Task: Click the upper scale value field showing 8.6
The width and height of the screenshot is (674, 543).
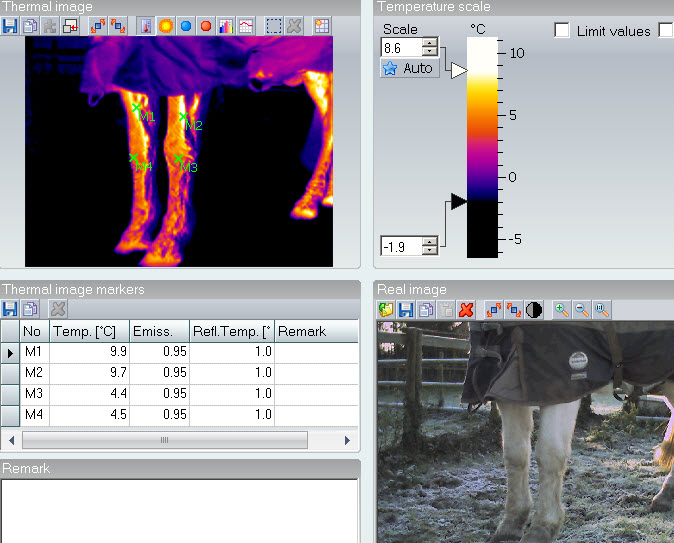Action: tap(401, 48)
